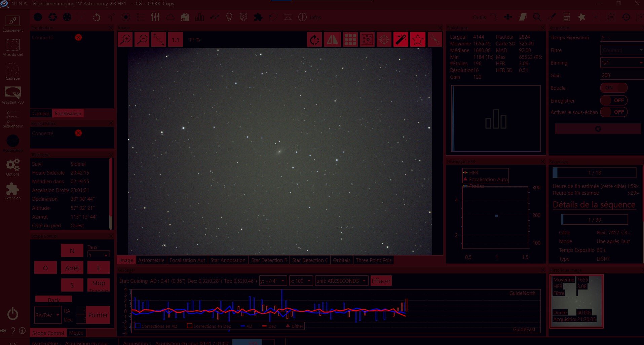This screenshot has height=345, width=644.
Task: Open the ARCSECONDS unit dropdown
Action: point(341,281)
